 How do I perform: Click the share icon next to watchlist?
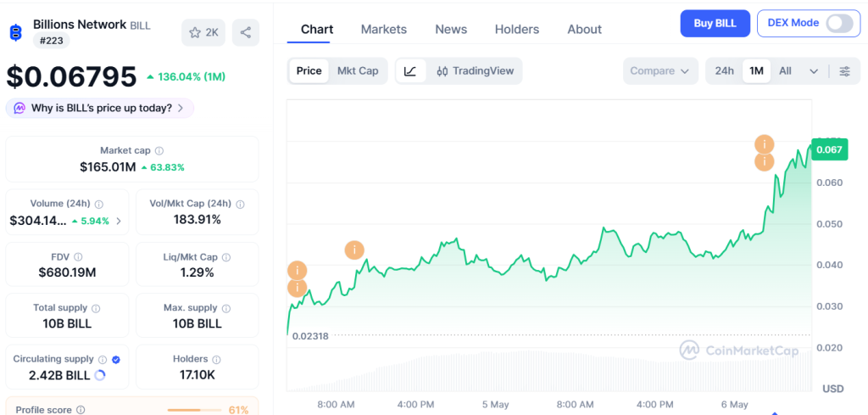pyautogui.click(x=245, y=33)
